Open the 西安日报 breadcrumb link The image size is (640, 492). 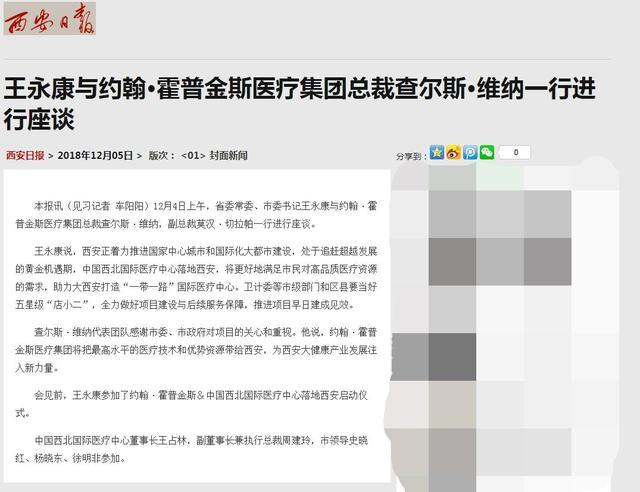[x=25, y=156]
